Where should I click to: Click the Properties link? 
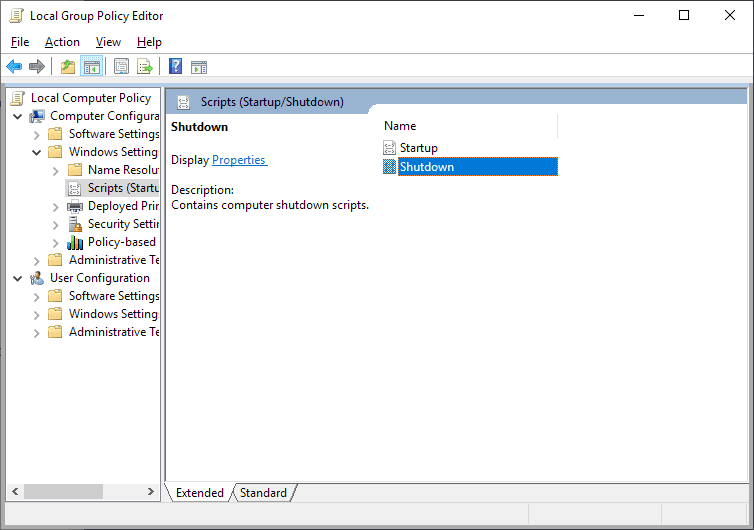(x=239, y=160)
